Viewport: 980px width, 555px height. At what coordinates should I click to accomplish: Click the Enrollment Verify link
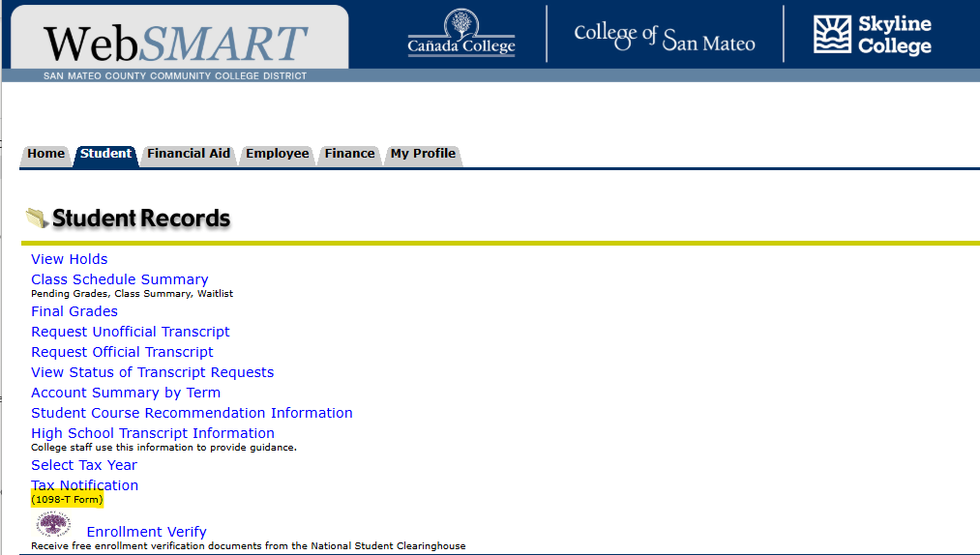pyautogui.click(x=146, y=532)
